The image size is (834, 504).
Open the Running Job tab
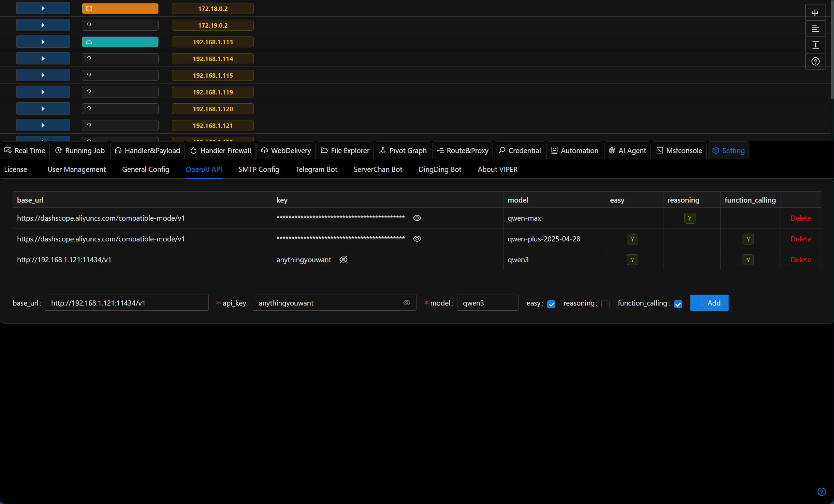(80, 150)
